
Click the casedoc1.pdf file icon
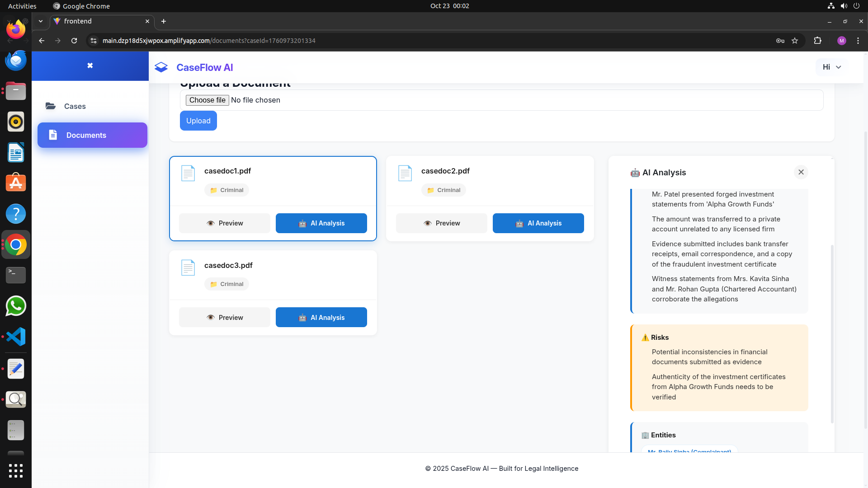click(188, 174)
